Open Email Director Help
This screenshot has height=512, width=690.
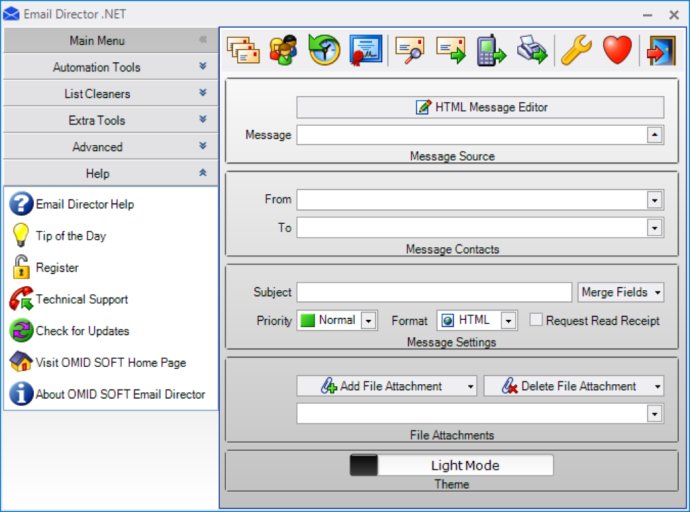pyautogui.click(x=85, y=204)
